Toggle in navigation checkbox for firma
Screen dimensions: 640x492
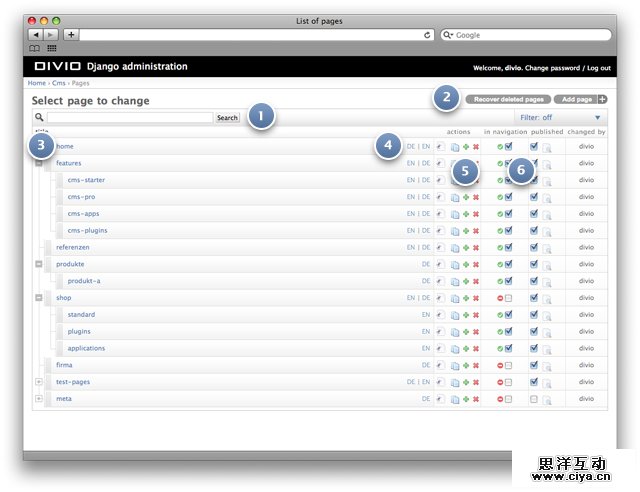509,366
